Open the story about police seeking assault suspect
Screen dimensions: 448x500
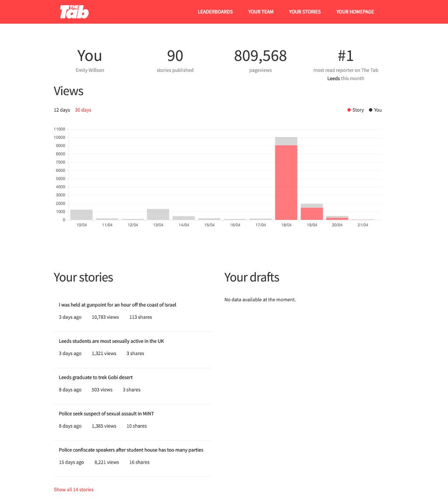click(x=106, y=413)
